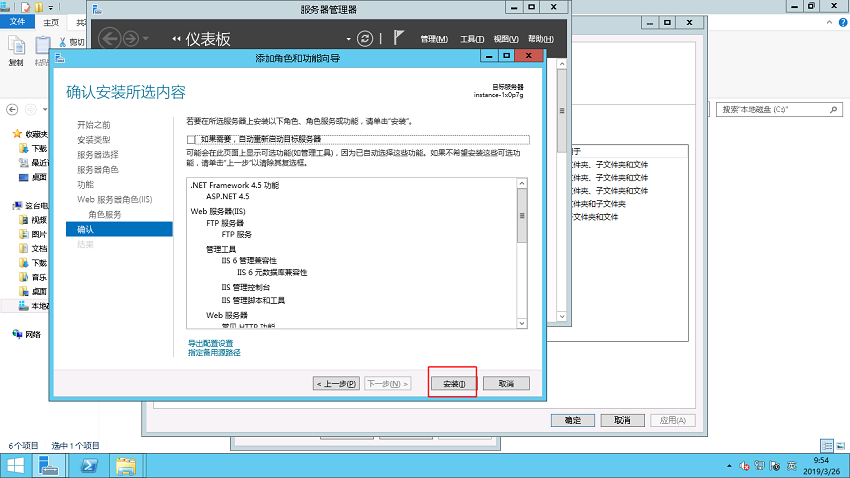The width and height of the screenshot is (850, 478).
Task: Click Explorer help question mark icon
Action: tap(843, 22)
